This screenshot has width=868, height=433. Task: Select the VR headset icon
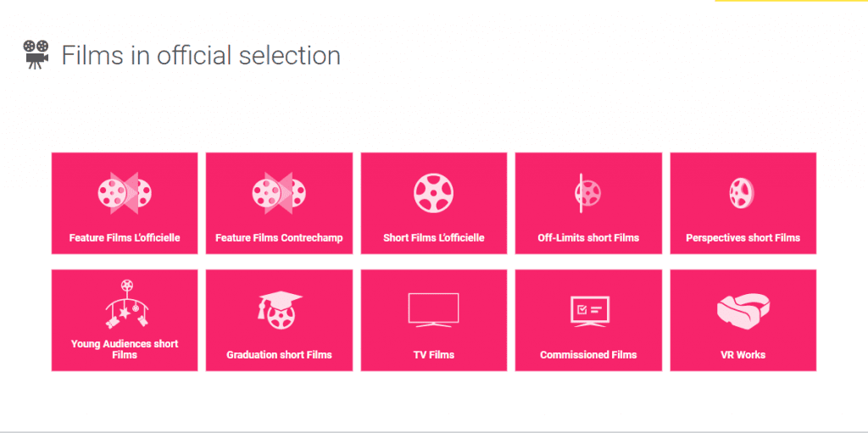(x=744, y=309)
